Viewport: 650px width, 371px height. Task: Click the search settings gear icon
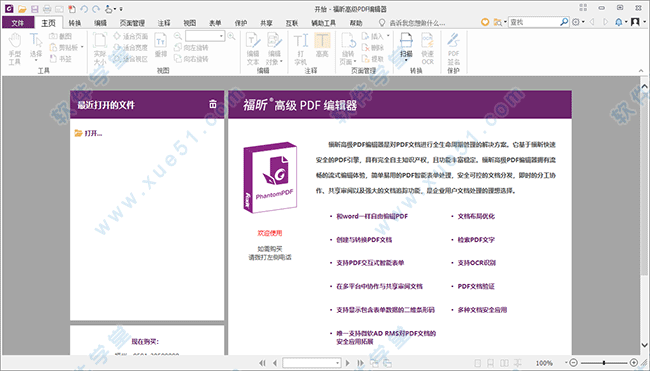(x=576, y=22)
